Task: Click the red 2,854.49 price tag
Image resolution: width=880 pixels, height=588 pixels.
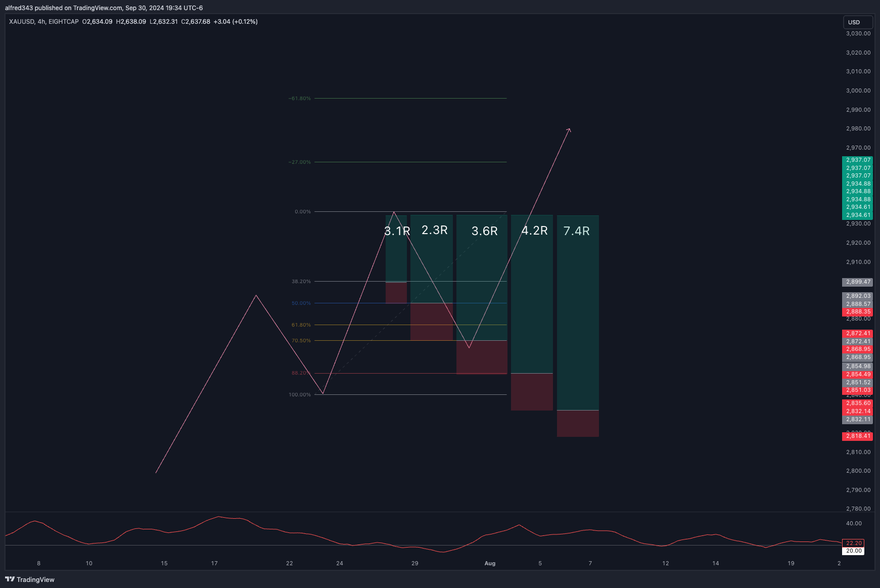Action: tap(857, 375)
